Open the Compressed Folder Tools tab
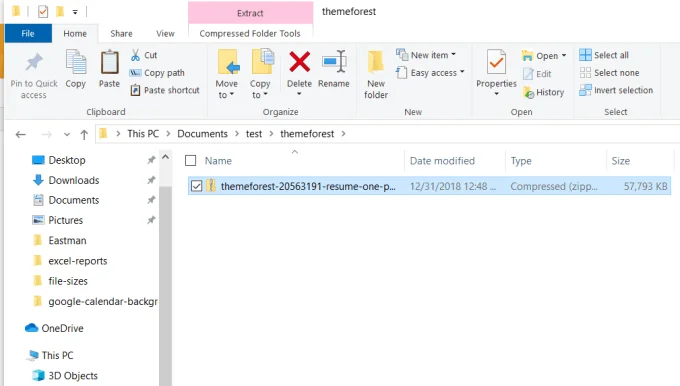 250,33
